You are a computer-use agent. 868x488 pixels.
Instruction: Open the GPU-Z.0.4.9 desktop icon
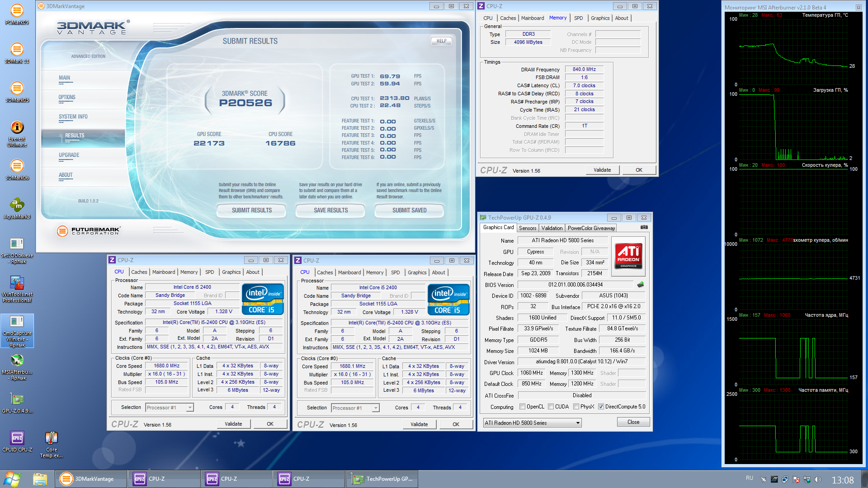17,402
